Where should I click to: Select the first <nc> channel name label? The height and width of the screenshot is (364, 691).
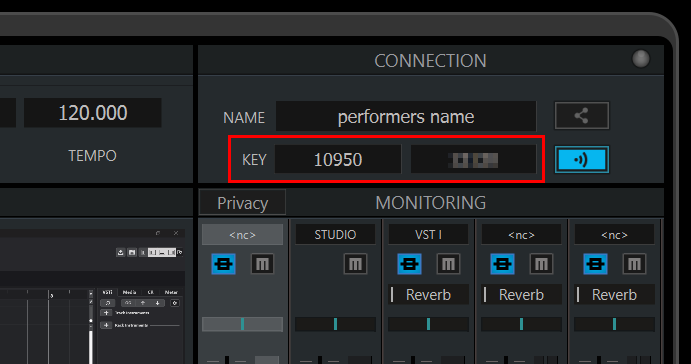coord(242,234)
